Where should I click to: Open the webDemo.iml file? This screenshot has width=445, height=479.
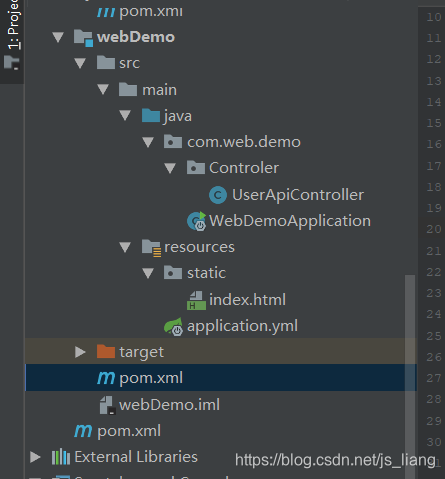(x=169, y=405)
